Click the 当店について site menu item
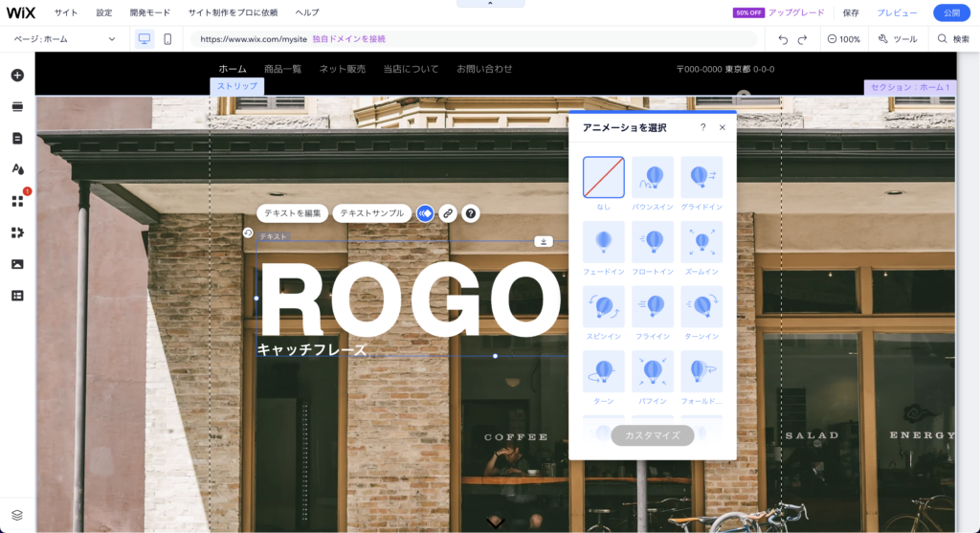The image size is (980, 533). 411,69
